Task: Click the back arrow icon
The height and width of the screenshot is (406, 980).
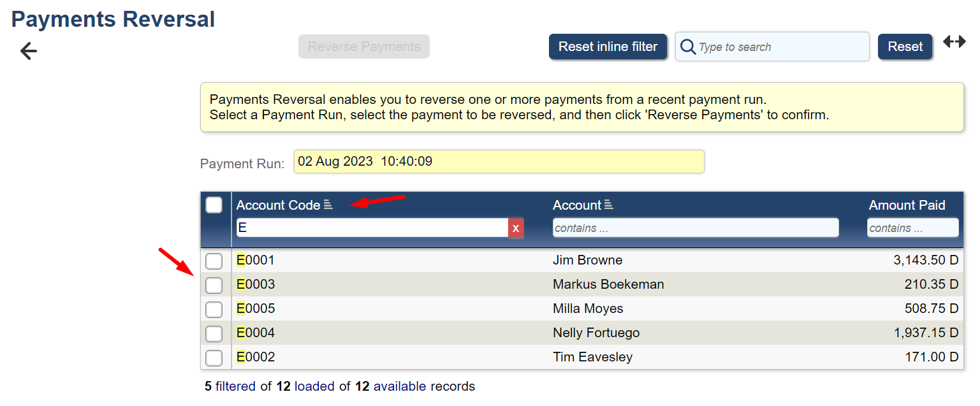Action: click(29, 51)
